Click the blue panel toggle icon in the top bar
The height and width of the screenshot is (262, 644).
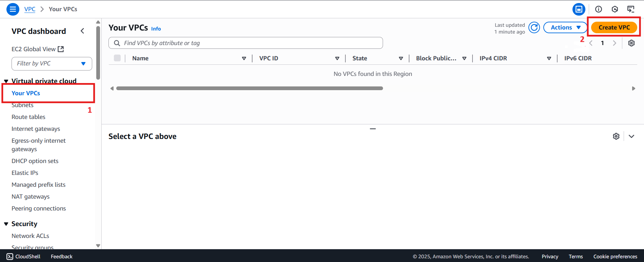tap(579, 9)
